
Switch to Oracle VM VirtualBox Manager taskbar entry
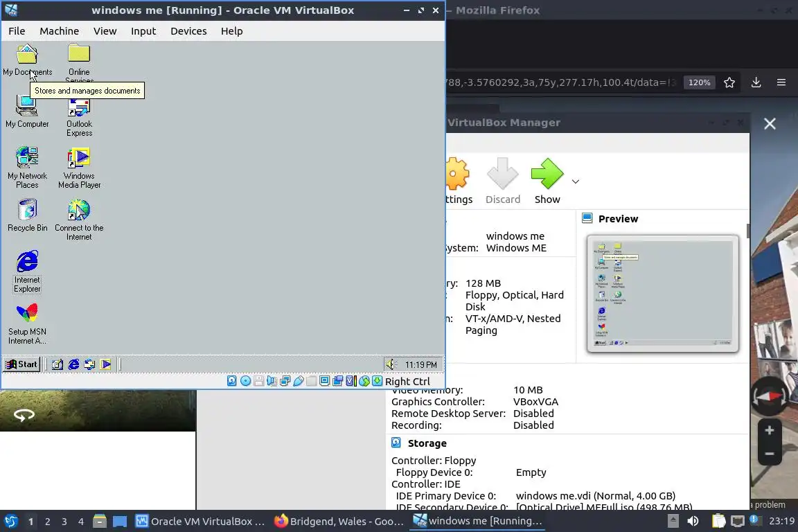point(200,522)
